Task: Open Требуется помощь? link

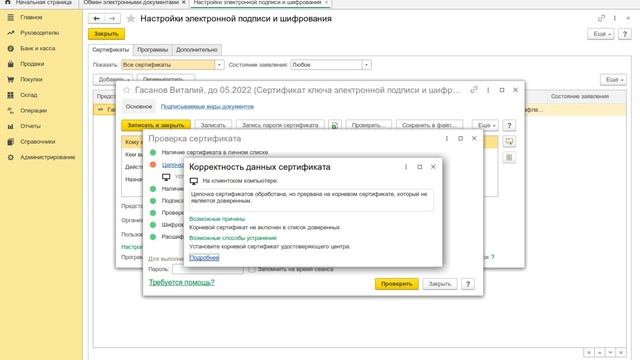Action: 182,282
